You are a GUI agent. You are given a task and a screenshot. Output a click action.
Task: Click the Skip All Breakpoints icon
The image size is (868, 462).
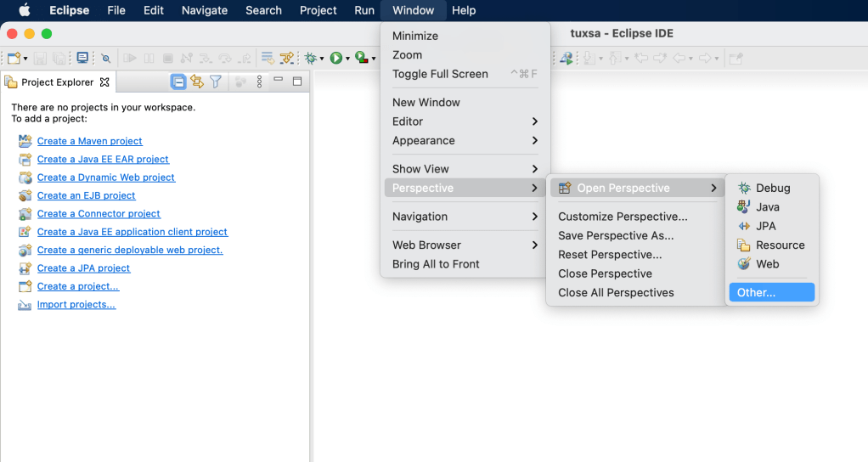click(106, 58)
